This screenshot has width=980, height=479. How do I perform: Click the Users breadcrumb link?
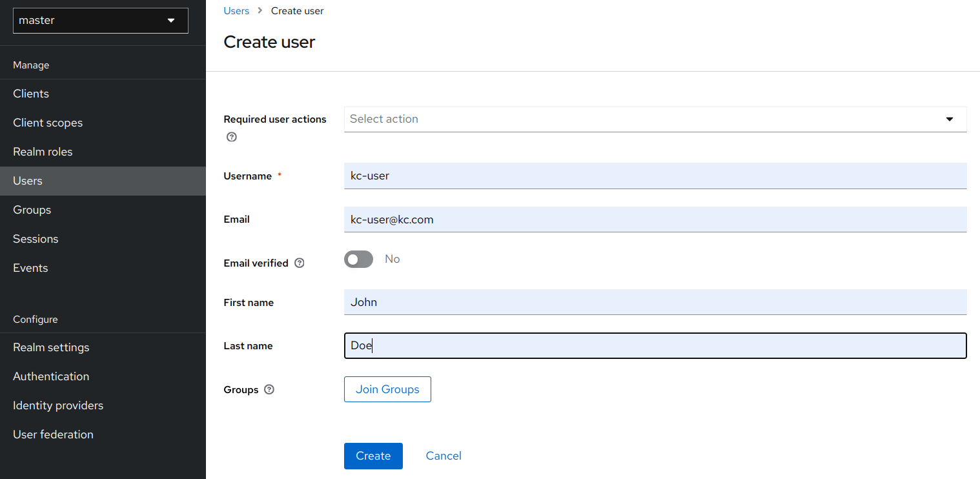236,11
